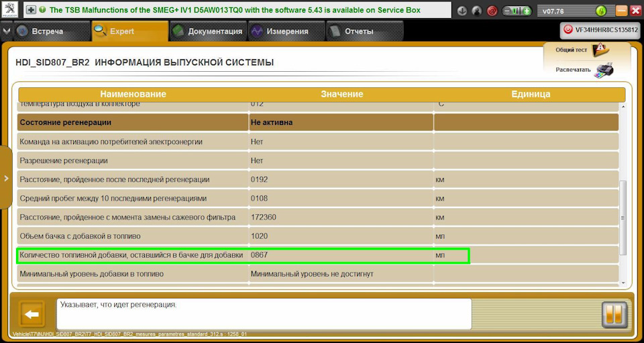Image resolution: width=644 pixels, height=343 pixels.
Task: Click the Наименование column header
Action: click(x=133, y=94)
